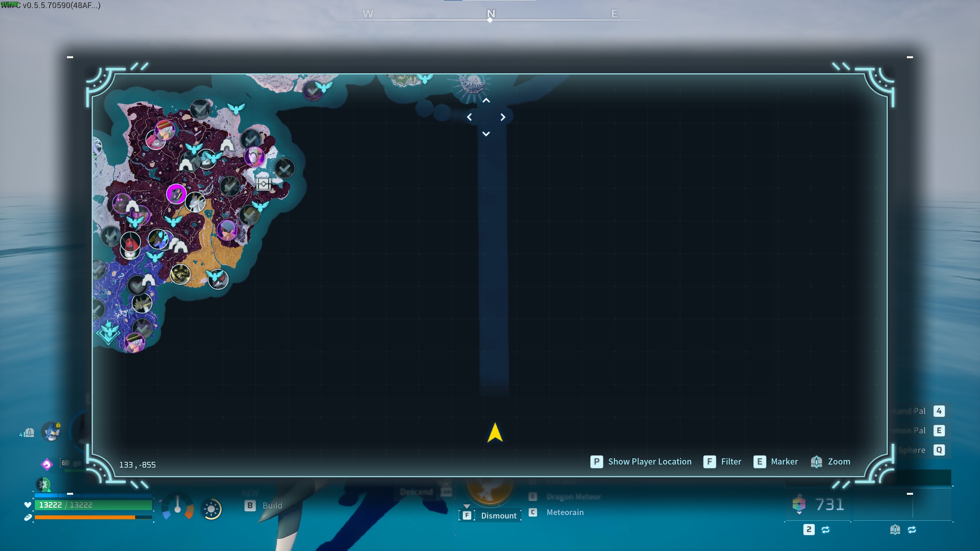Open the map Filter option
The image size is (980, 551).
[722, 462]
